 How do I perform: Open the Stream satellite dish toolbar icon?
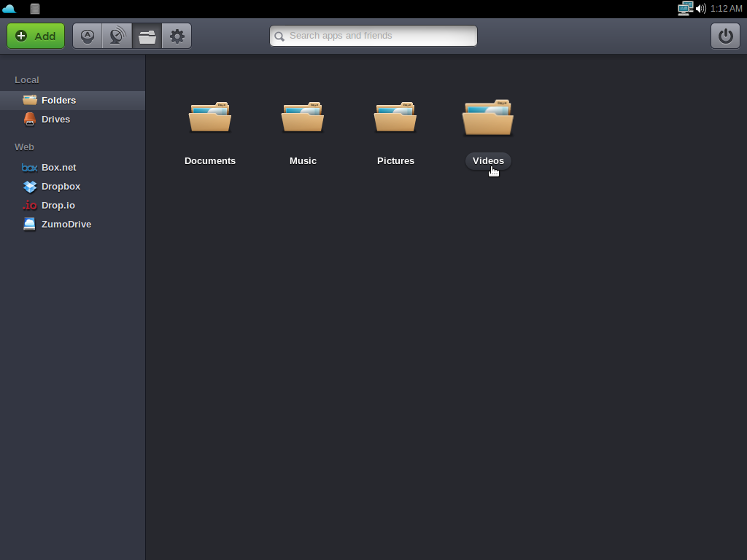(x=117, y=36)
